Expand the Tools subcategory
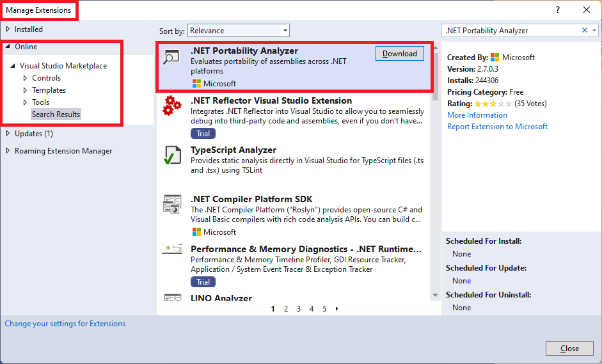The width and height of the screenshot is (602, 364). (x=25, y=102)
